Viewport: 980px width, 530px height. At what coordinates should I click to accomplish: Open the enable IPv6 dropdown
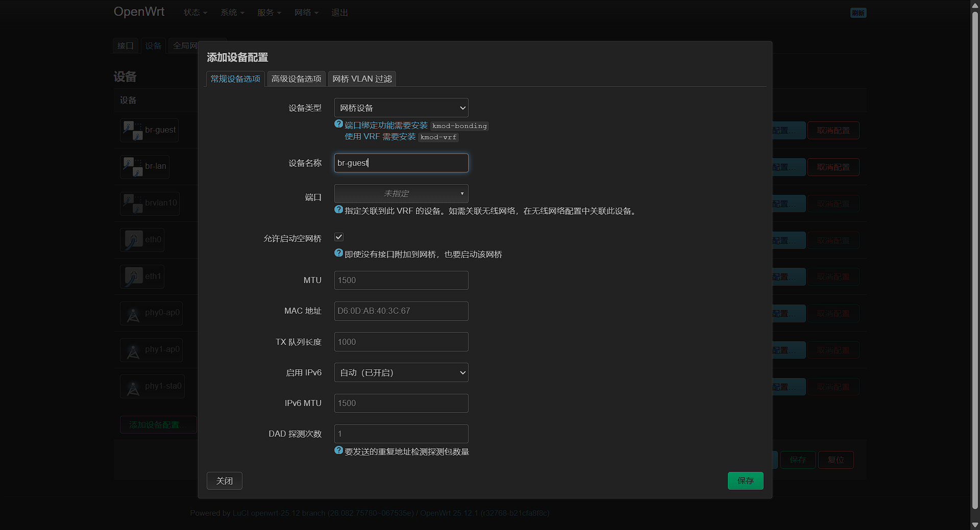tap(401, 373)
